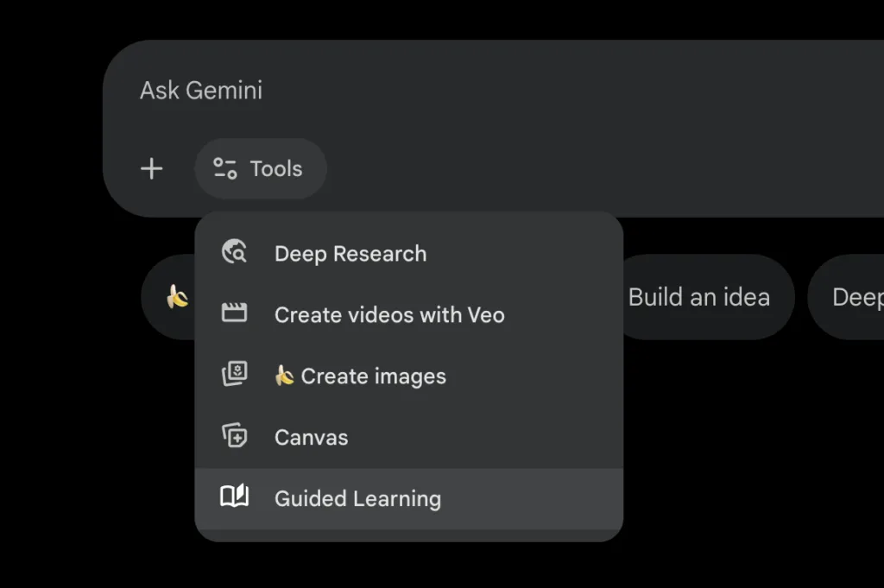Click the Ask Gemini input field
Screen dimensions: 884x588
pyautogui.click(x=201, y=90)
